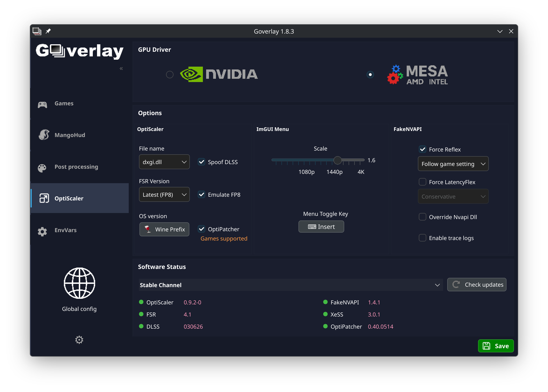Open Global config globe icon
The image size is (548, 392).
tap(80, 283)
